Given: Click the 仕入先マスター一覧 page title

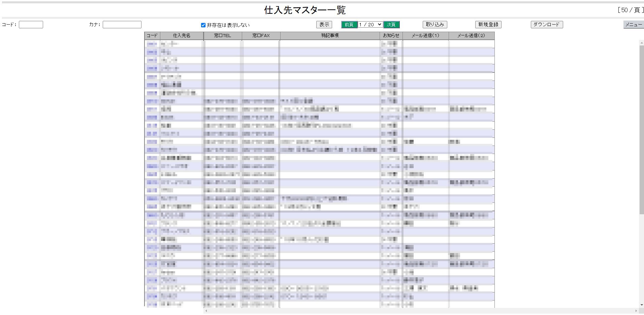Looking at the screenshot, I should 305,10.
